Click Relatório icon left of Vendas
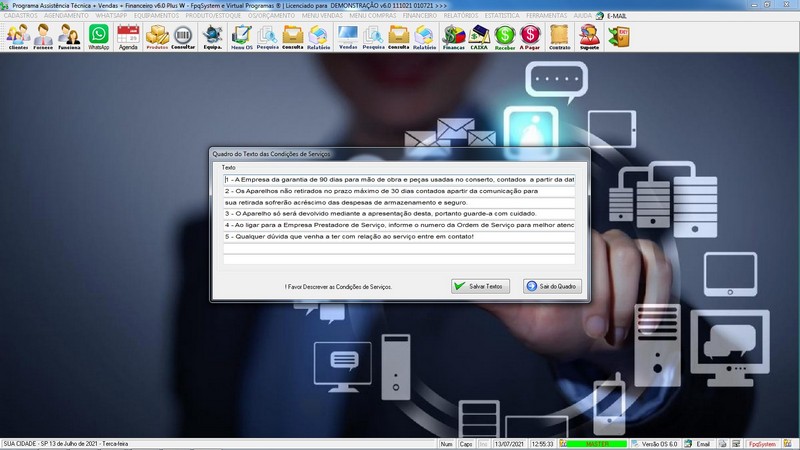This screenshot has width=800, height=450. [x=318, y=37]
